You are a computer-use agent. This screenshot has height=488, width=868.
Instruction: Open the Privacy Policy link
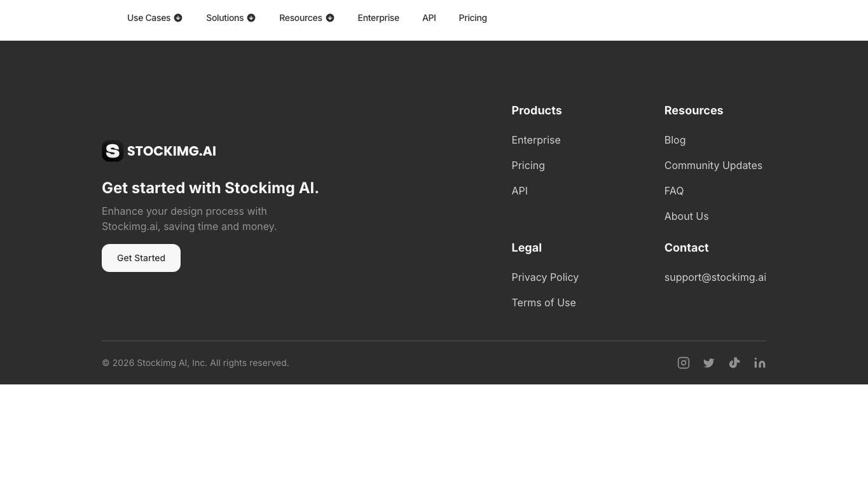pos(545,277)
